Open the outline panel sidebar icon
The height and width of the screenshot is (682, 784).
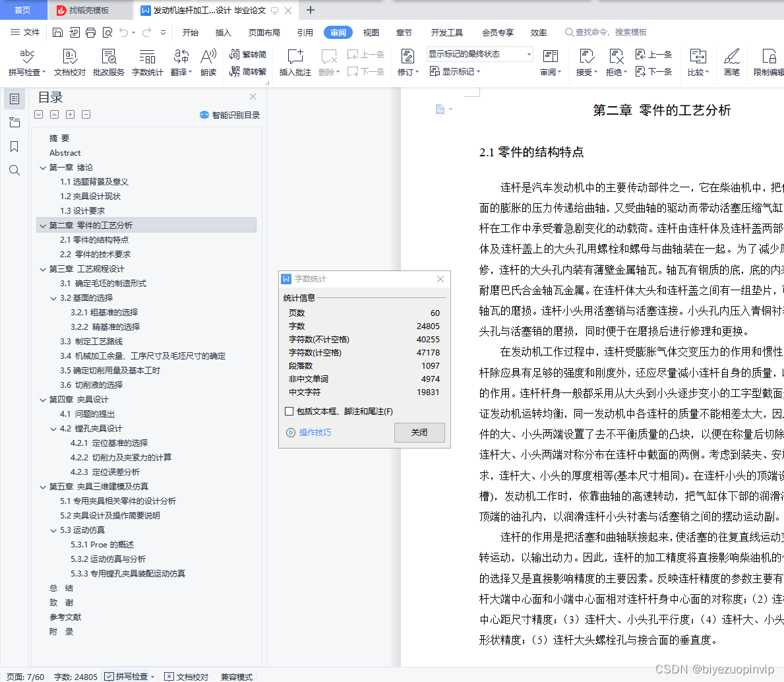[15, 99]
